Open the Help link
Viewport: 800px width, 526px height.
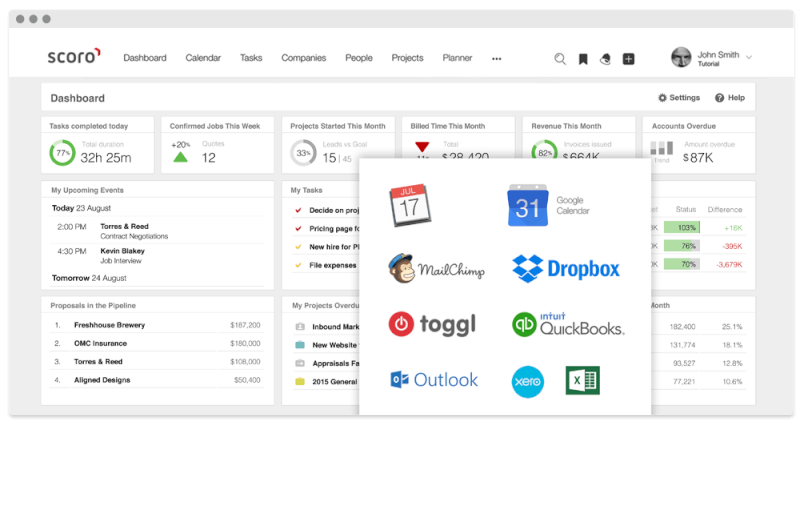730,97
